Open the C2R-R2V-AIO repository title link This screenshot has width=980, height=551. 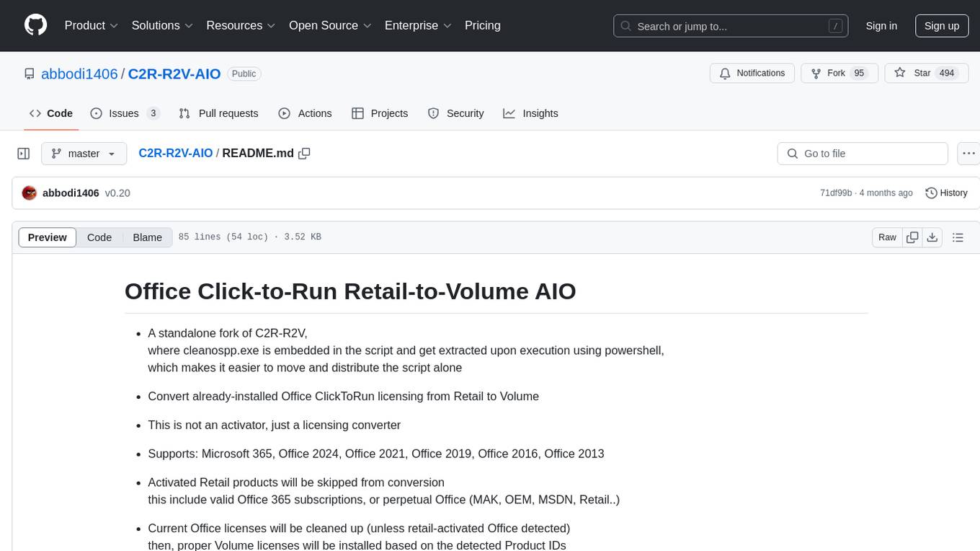(x=174, y=74)
